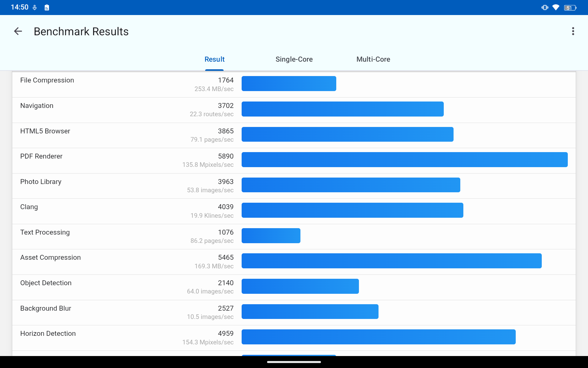Tap the USB debugging status icon
Screen dimensions: 588x368
tap(35, 8)
